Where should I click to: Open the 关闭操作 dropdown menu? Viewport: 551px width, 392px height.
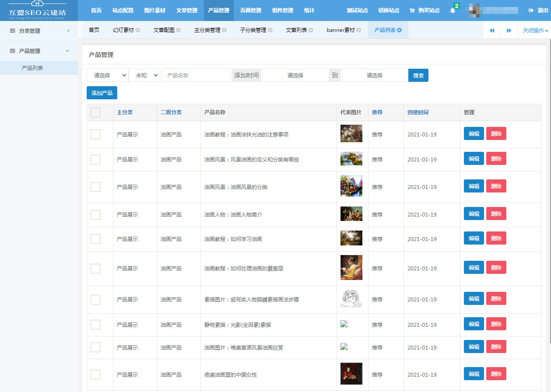click(x=535, y=31)
